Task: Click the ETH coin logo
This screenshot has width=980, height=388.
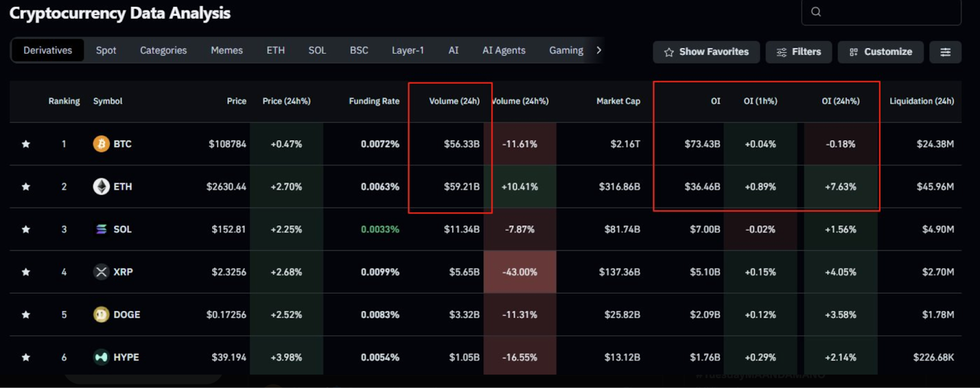Action: (x=101, y=187)
